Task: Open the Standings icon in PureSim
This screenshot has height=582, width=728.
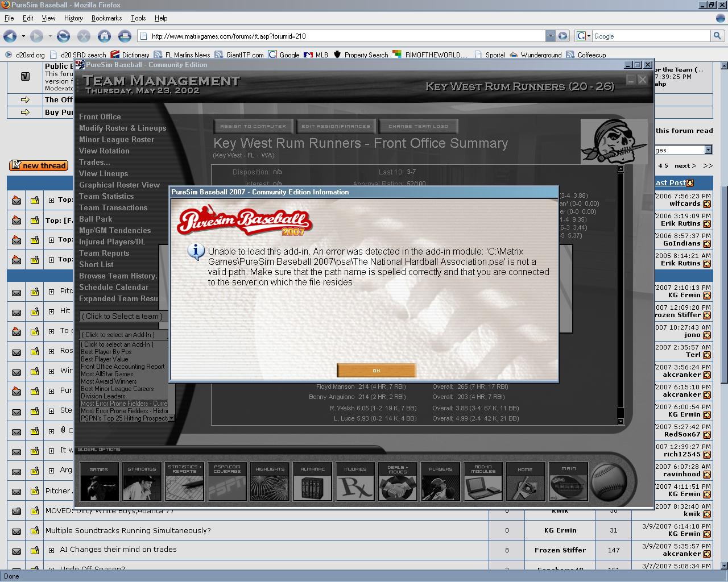Action: [x=142, y=481]
